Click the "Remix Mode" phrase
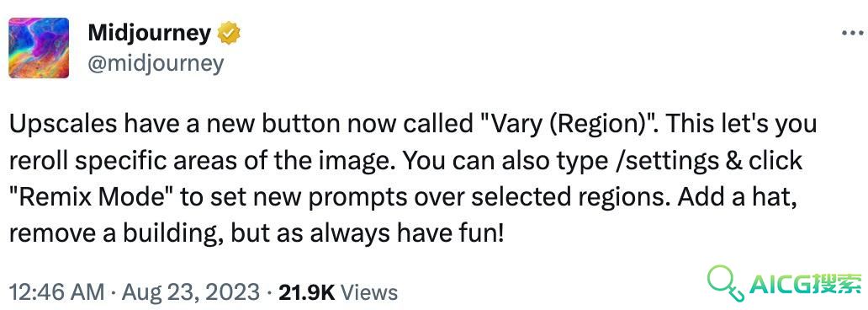The width and height of the screenshot is (868, 310). tap(92, 197)
